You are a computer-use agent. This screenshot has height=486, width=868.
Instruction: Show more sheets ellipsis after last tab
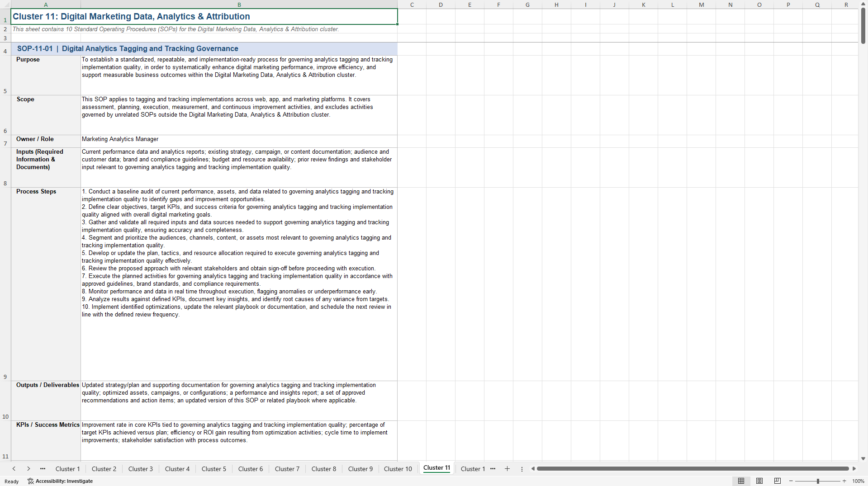tap(493, 469)
